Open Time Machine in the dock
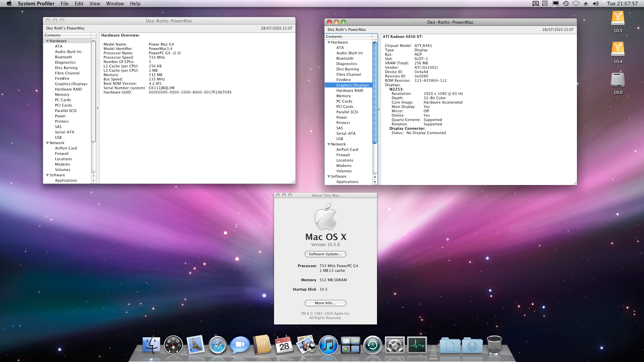The height and width of the screenshot is (362, 644). coord(372,345)
